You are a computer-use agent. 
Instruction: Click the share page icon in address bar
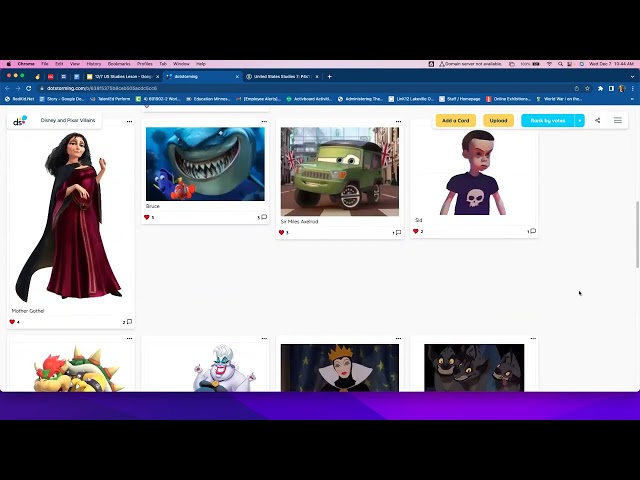tap(577, 88)
